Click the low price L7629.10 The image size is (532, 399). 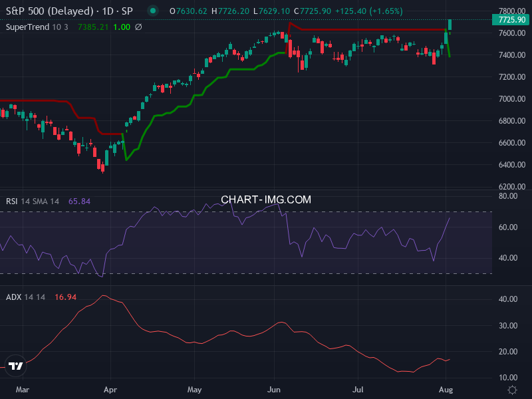click(271, 11)
